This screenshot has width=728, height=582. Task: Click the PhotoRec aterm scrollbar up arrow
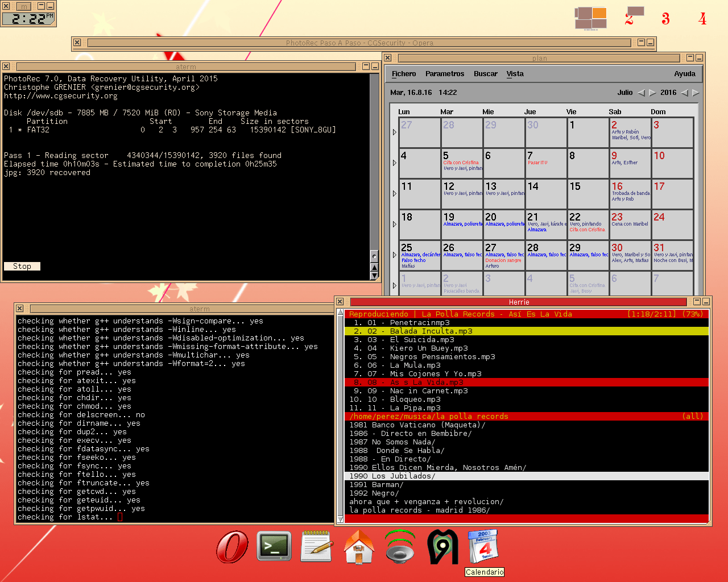[x=374, y=267]
